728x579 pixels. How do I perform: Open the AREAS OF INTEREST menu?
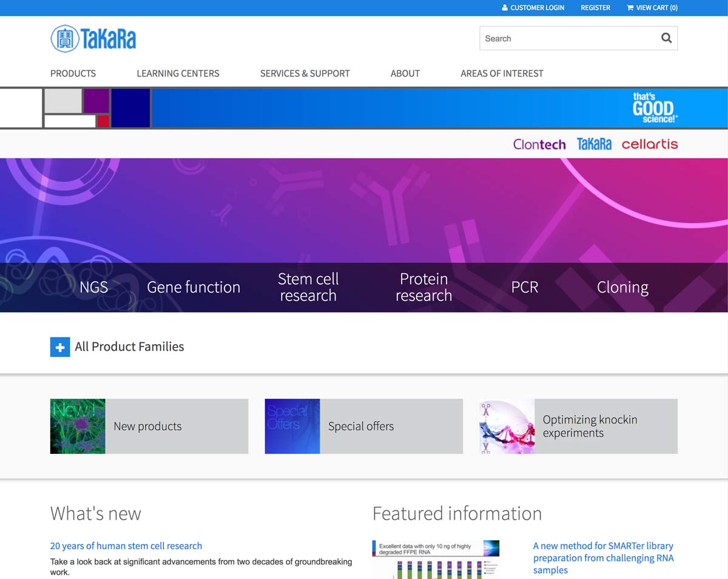tap(502, 73)
